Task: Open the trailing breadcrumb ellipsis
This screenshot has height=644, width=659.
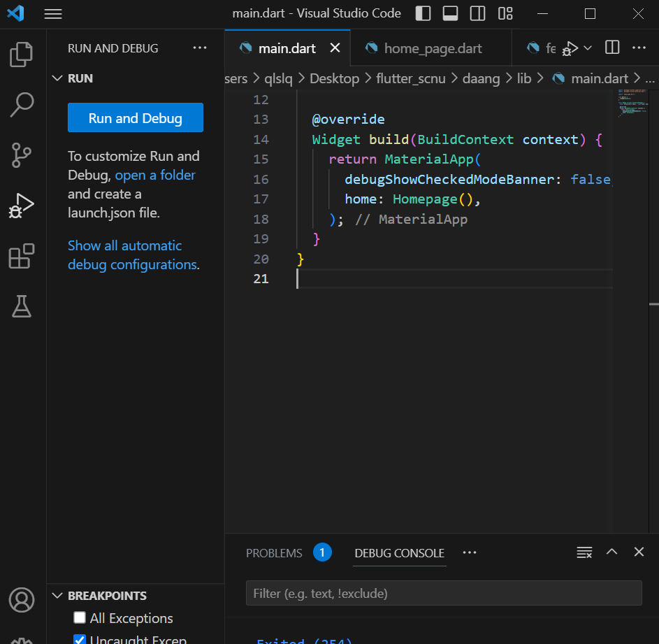Action: tap(650, 79)
